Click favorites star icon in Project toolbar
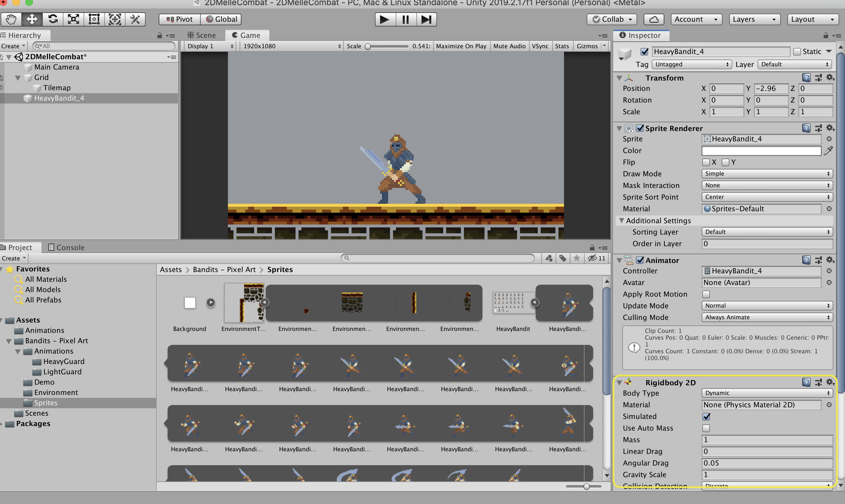This screenshot has width=845, height=504. coord(577,258)
